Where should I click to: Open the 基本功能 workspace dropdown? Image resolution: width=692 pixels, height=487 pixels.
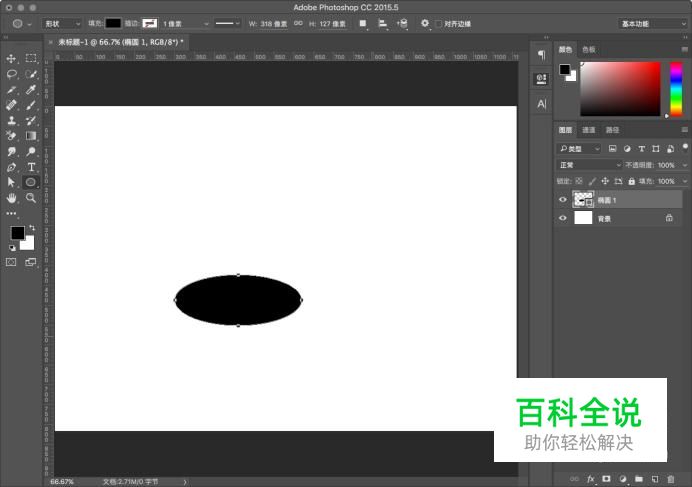652,23
